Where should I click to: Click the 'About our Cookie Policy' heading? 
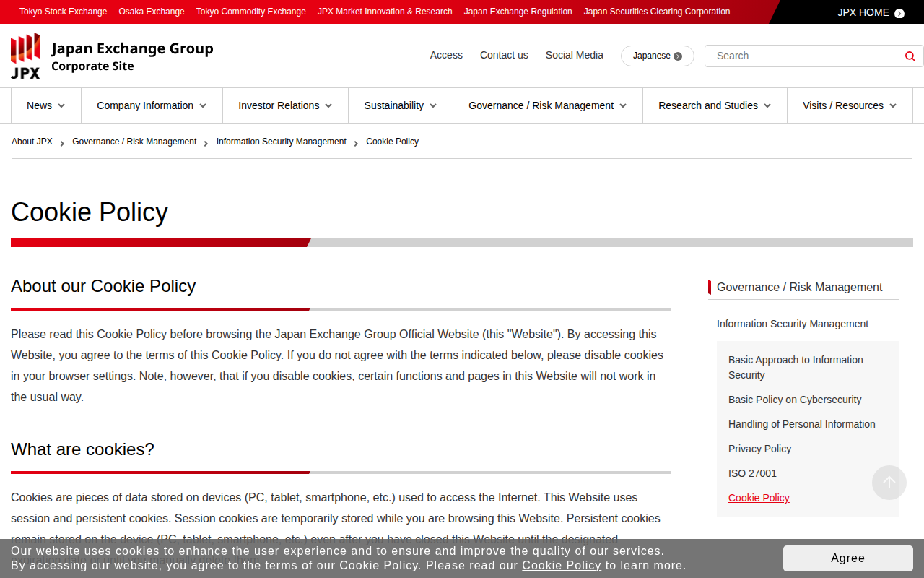pyautogui.click(x=103, y=286)
